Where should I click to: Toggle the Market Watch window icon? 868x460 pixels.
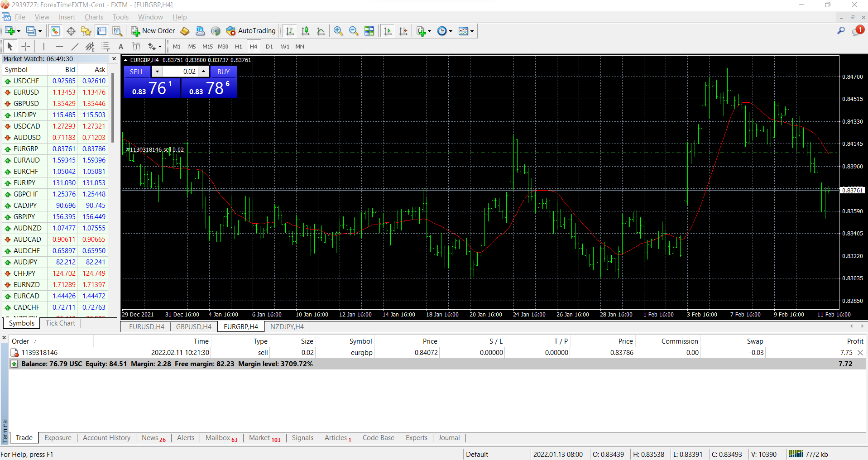point(55,31)
